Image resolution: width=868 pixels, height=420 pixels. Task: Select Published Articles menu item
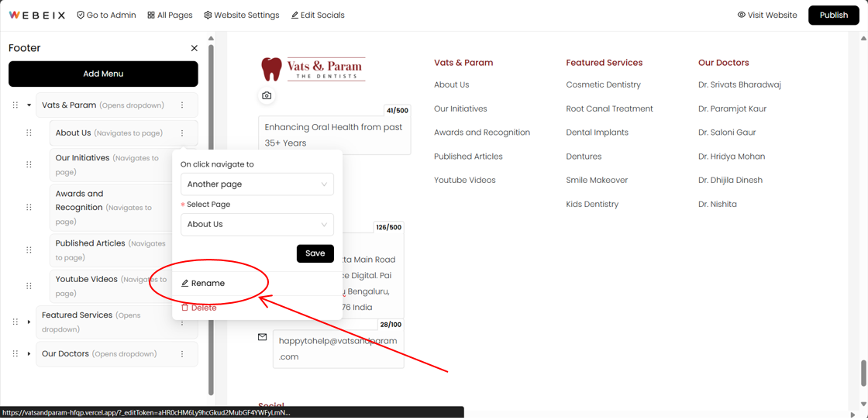111,250
